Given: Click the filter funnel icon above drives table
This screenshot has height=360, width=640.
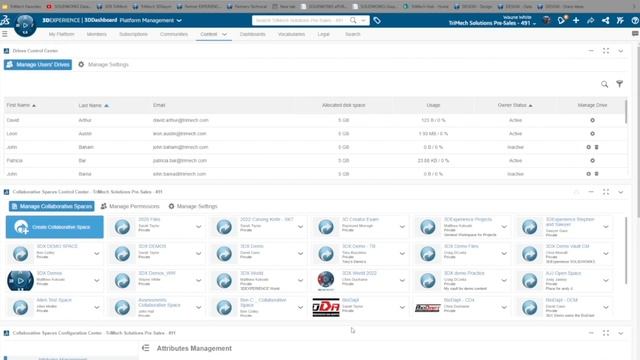Looking at the screenshot, I should [x=620, y=84].
